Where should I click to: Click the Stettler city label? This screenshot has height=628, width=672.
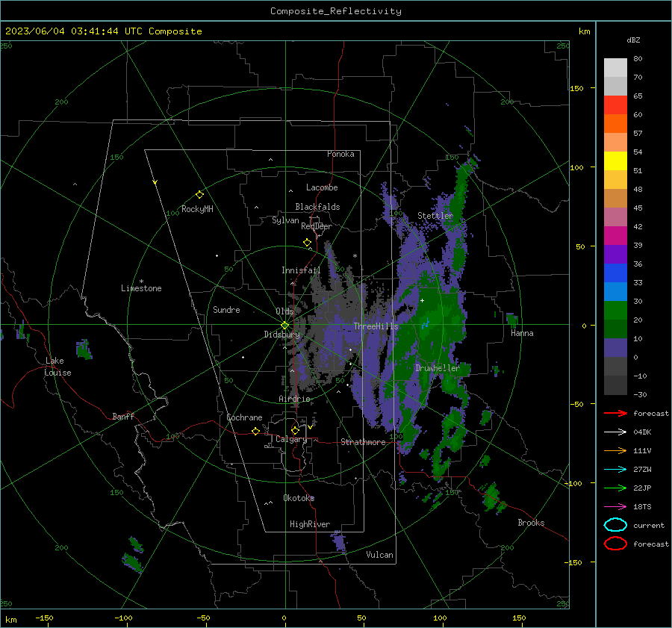coord(435,216)
